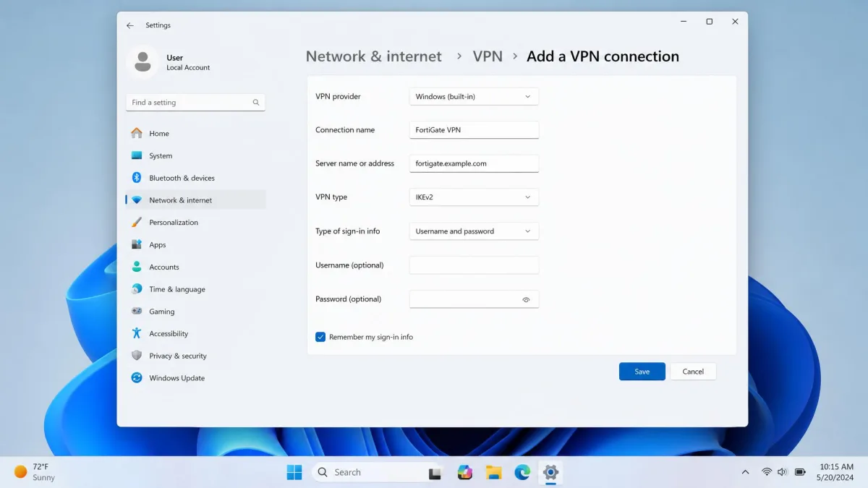Select Gaming in the sidebar
Image resolution: width=868 pixels, height=488 pixels.
coord(195,312)
